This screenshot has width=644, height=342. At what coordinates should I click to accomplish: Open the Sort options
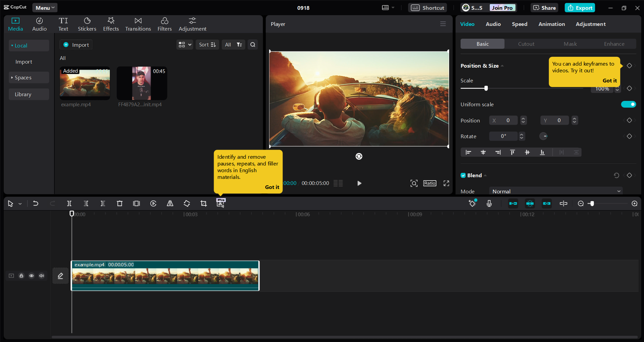point(208,45)
